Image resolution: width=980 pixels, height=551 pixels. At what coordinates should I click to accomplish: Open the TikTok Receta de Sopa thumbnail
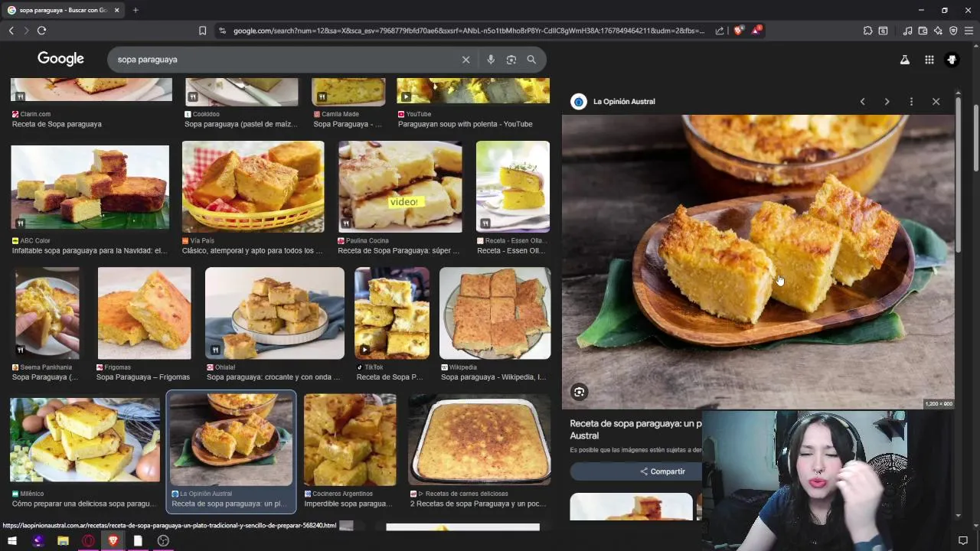coord(392,313)
